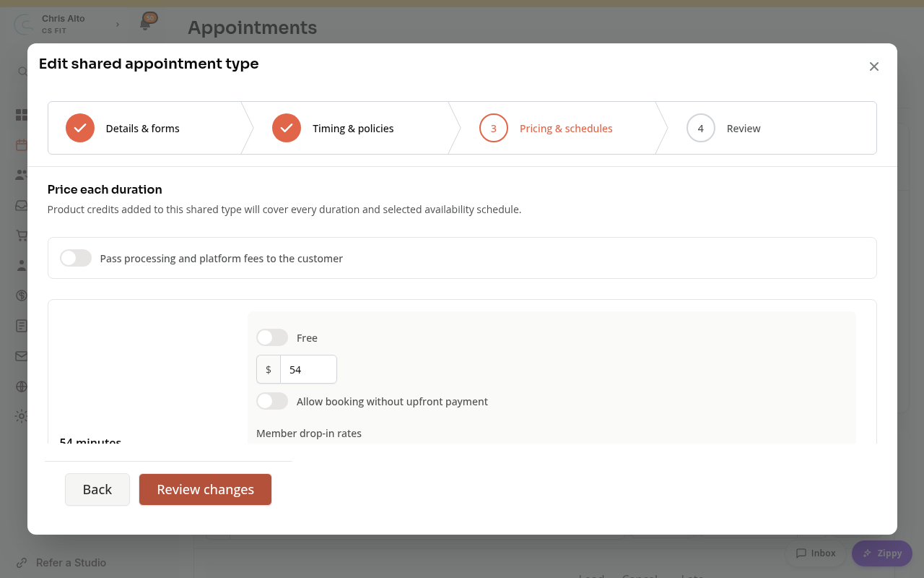Expand the Chris Alto account chevron
The height and width of the screenshot is (578, 924).
(x=118, y=25)
